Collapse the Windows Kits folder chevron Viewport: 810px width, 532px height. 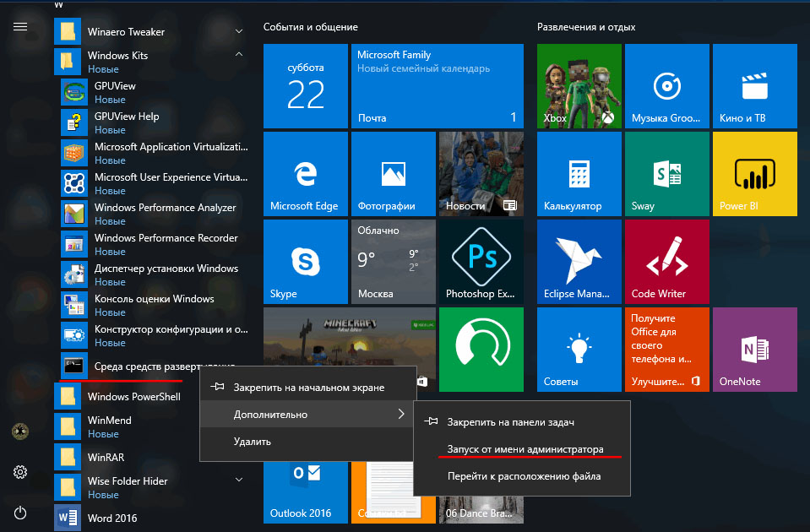pyautogui.click(x=239, y=54)
